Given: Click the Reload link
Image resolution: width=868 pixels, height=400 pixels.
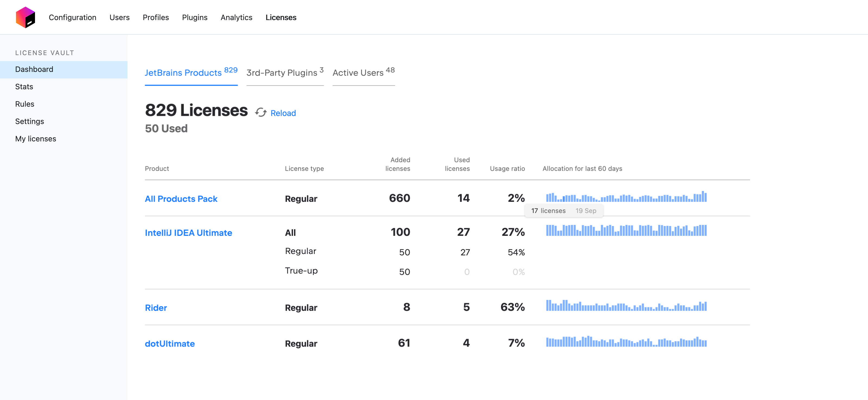Looking at the screenshot, I should click(x=283, y=113).
